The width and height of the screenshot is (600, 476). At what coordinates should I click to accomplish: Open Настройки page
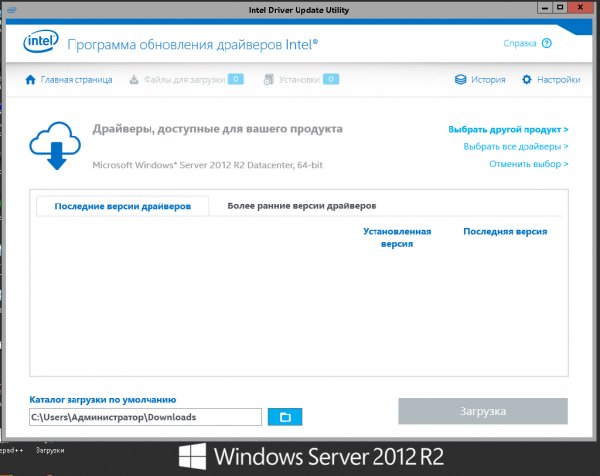[559, 80]
